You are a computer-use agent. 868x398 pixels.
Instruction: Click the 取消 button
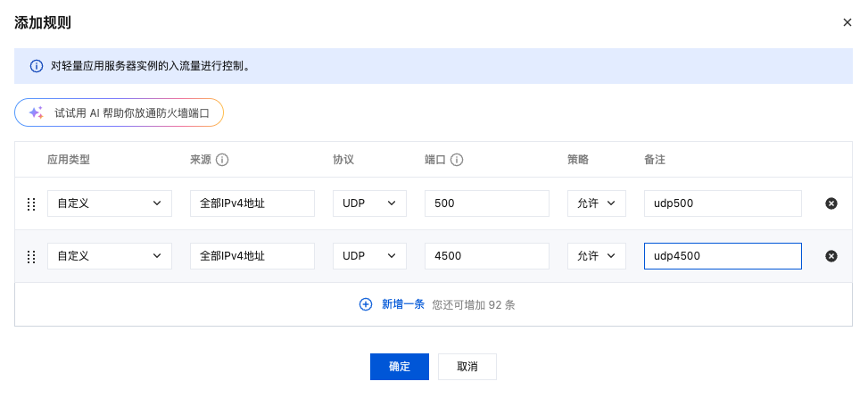467,367
